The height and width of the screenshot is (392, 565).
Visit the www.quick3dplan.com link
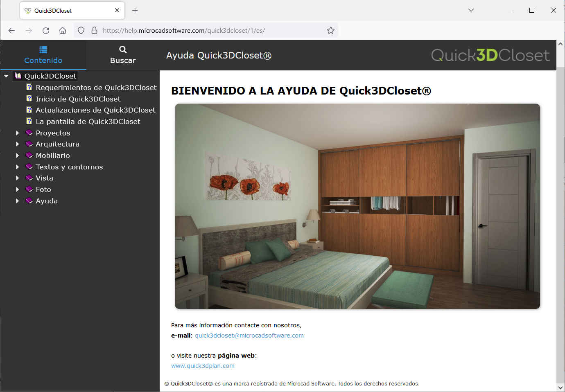[203, 366]
